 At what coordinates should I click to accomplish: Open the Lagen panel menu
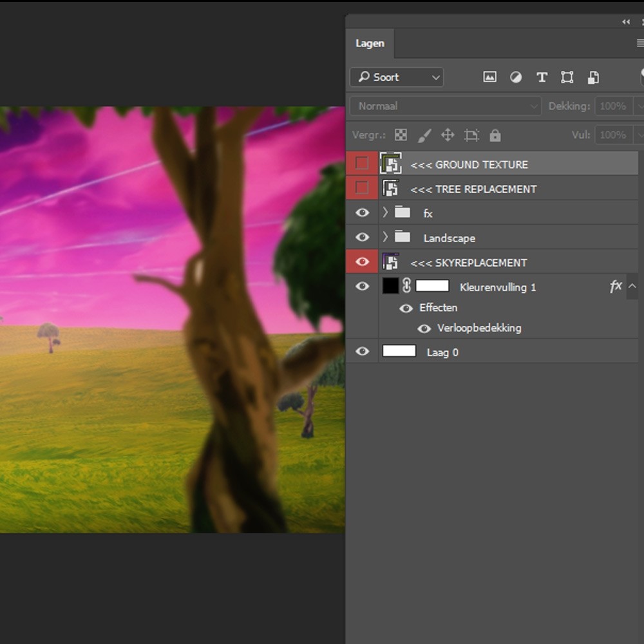(x=640, y=43)
